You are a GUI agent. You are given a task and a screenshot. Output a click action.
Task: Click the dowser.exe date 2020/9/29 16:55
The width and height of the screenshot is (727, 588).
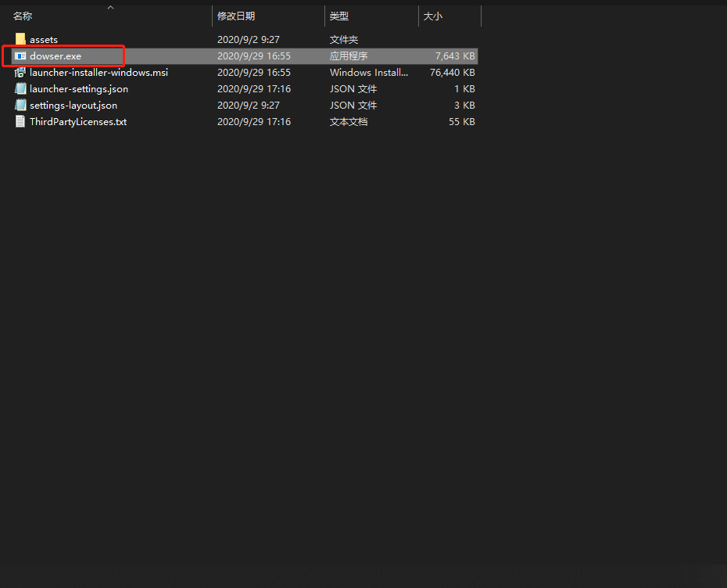[254, 56]
